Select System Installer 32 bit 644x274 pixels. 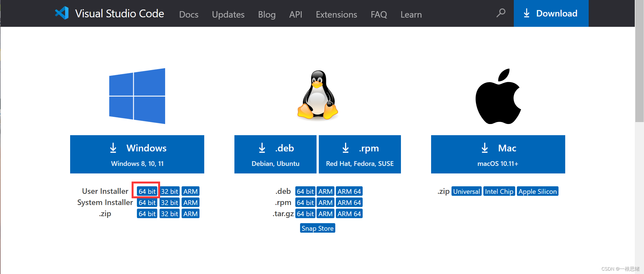pos(170,202)
